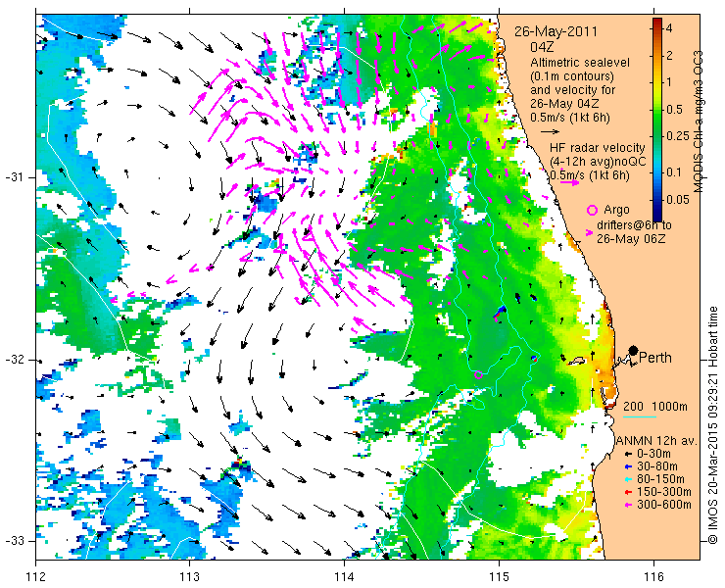This screenshot has width=725, height=588.
Task: Click the 'Perth' map label
Action: (x=655, y=358)
